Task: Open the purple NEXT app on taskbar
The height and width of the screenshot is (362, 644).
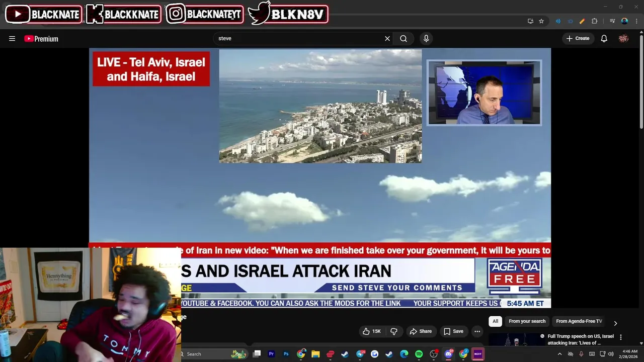Action: 478,354
